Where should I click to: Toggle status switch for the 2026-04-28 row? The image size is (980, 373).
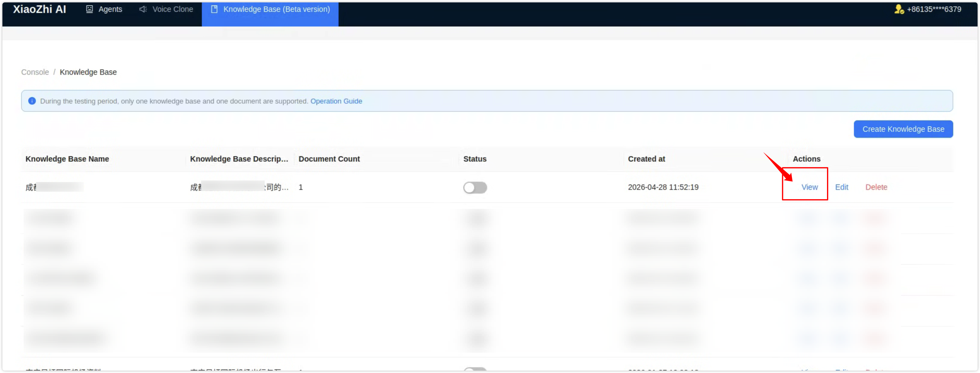[475, 187]
